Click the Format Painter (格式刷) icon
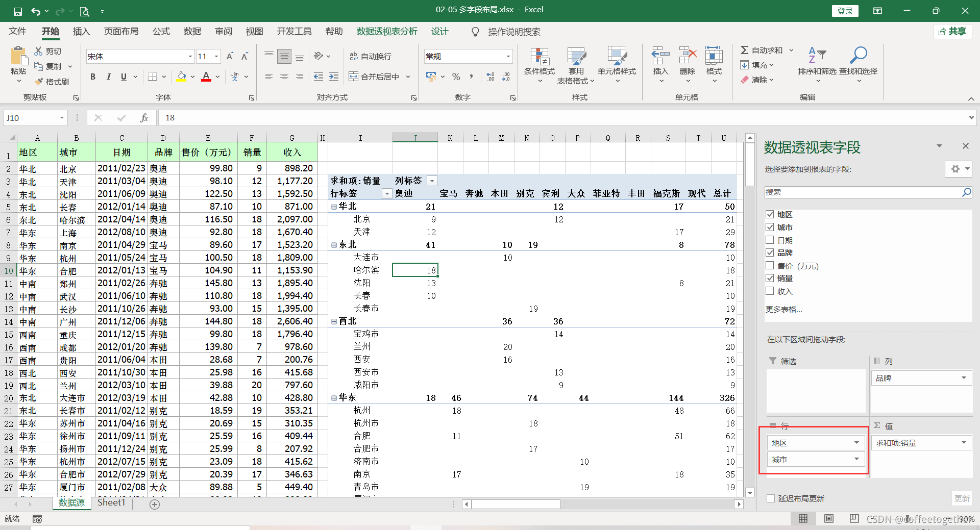This screenshot has height=530, width=980. pyautogui.click(x=39, y=82)
